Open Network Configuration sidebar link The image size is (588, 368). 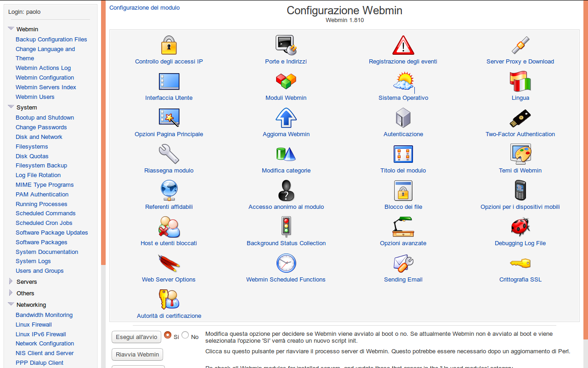tap(45, 344)
